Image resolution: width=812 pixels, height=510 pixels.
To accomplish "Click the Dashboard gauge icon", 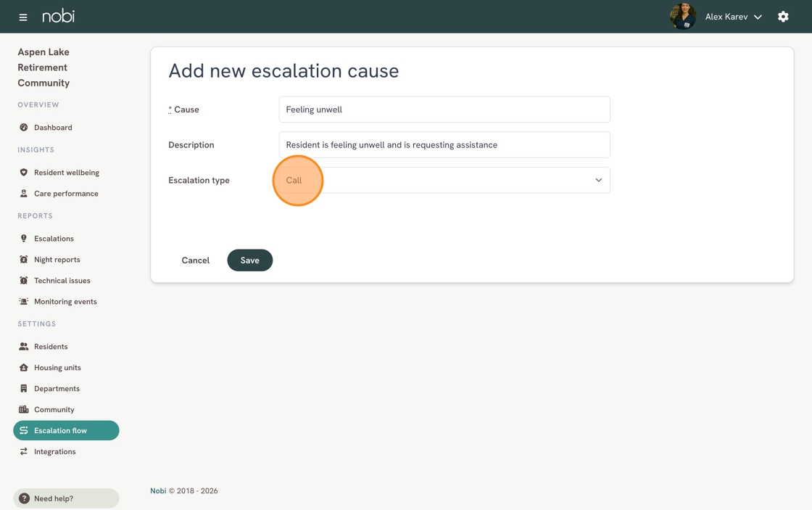I will tap(23, 127).
